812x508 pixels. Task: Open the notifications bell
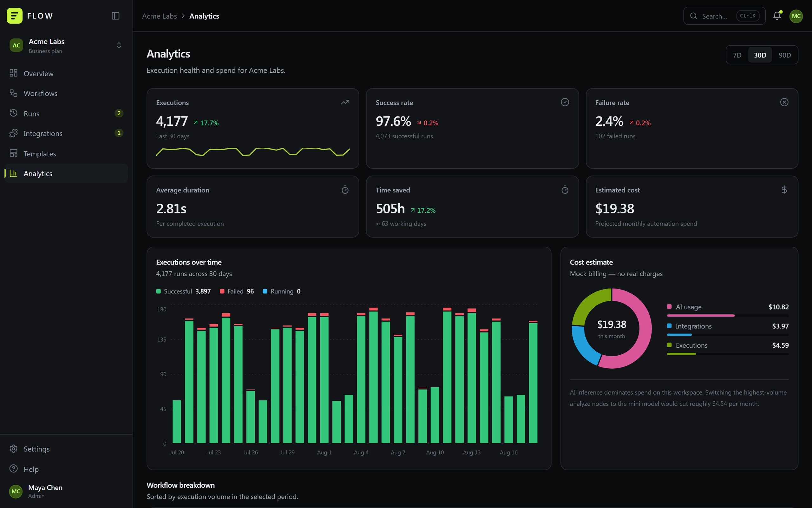(x=777, y=16)
